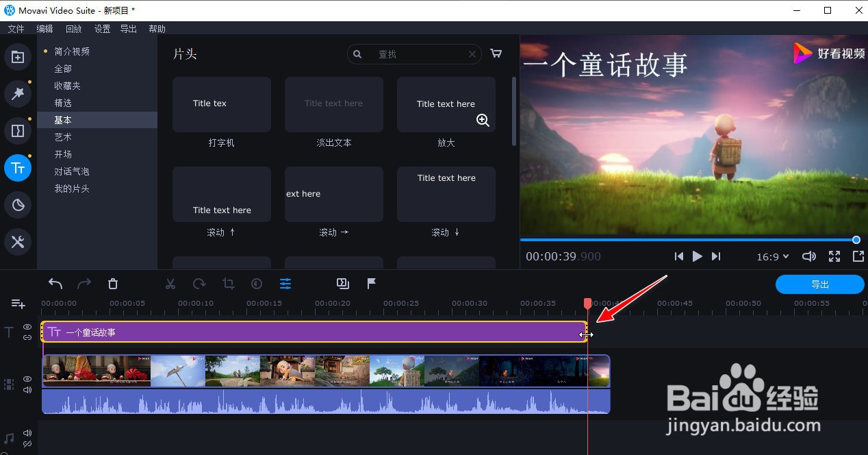Viewport: 868px width, 455px height.
Task: Click the blue 导出 export button
Action: (820, 284)
